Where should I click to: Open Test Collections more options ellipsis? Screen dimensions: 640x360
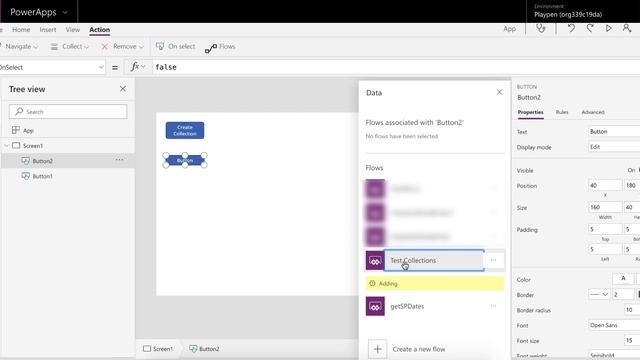[493, 260]
